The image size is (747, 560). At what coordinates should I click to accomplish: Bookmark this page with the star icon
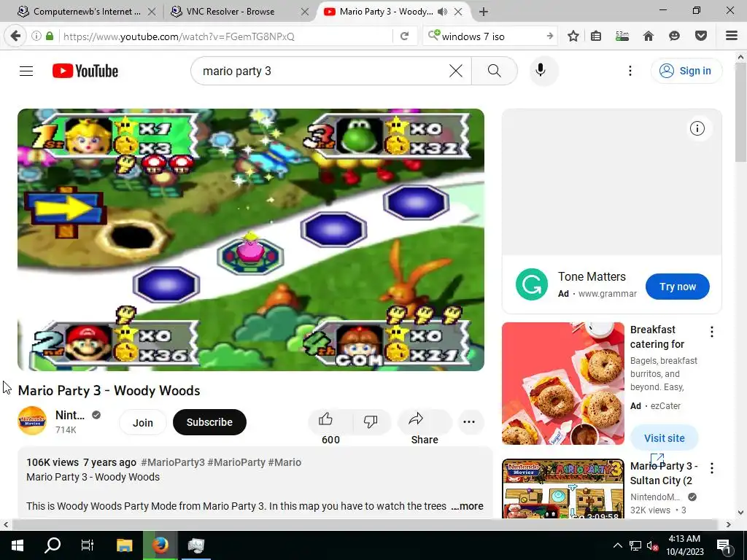coord(573,36)
